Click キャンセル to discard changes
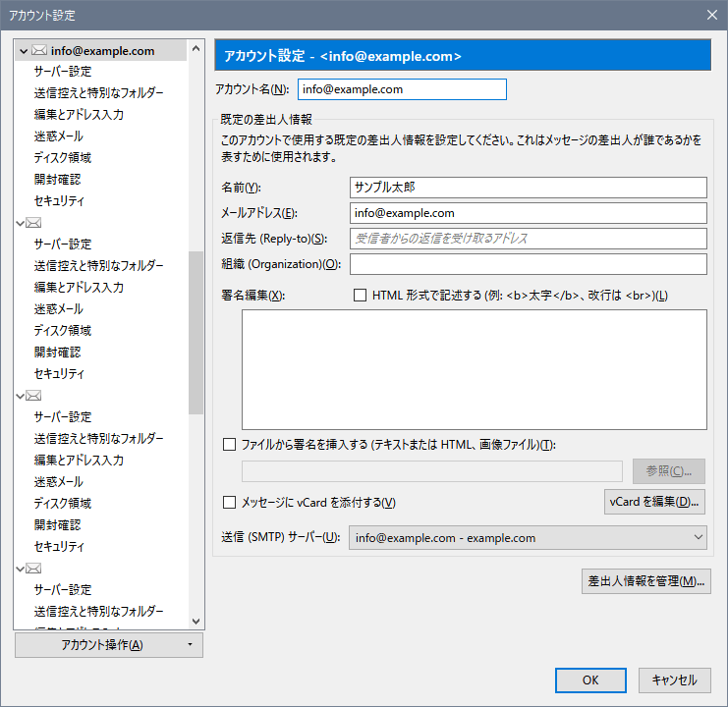728x707 pixels. (x=674, y=680)
